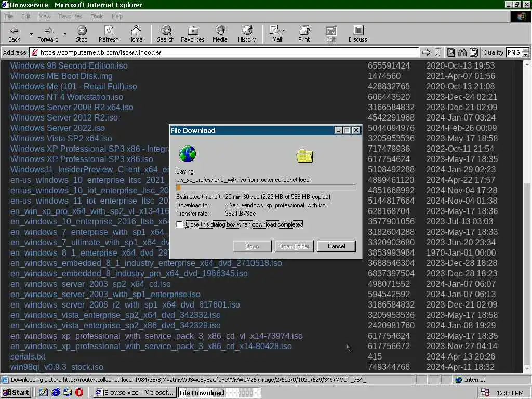The width and height of the screenshot is (532, 399).
Task: Open the Favorites menu
Action: pyautogui.click(x=70, y=16)
